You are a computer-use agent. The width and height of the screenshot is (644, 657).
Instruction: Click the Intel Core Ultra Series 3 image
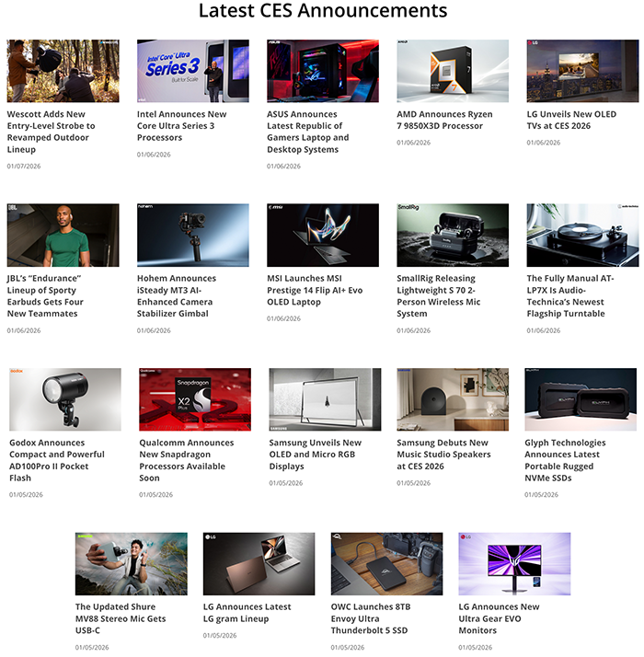click(x=192, y=71)
